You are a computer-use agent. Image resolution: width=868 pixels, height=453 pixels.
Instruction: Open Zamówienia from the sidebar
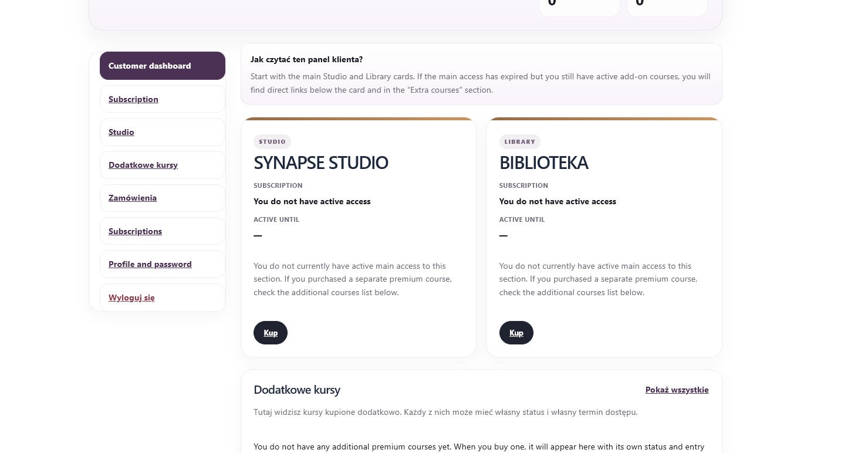click(133, 198)
